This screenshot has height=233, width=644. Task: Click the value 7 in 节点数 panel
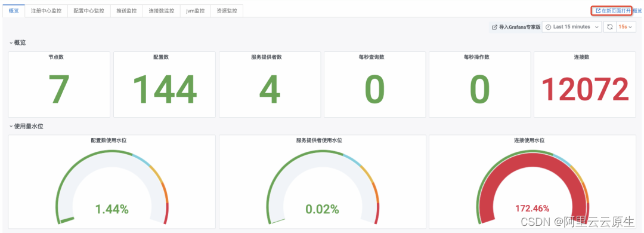pos(59,89)
